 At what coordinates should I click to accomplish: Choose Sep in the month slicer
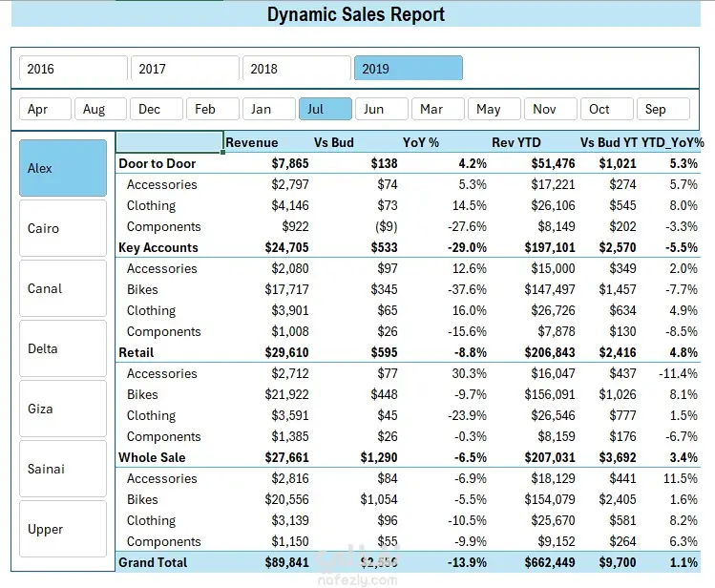[663, 109]
